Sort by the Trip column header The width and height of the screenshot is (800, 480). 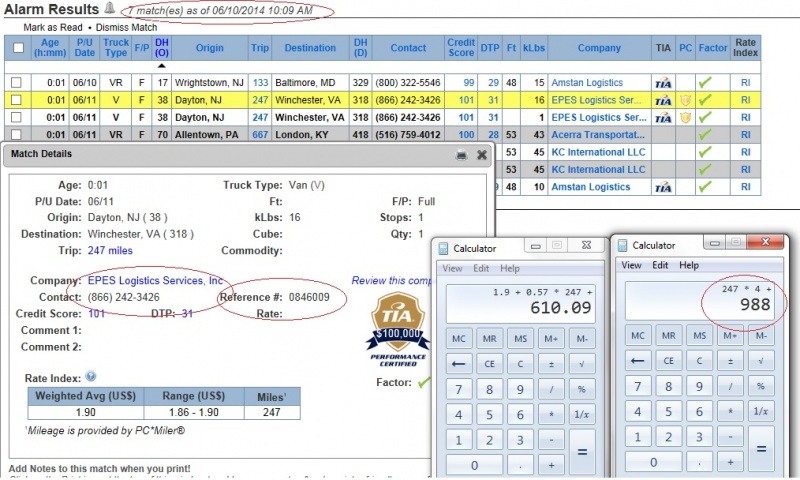(260, 48)
